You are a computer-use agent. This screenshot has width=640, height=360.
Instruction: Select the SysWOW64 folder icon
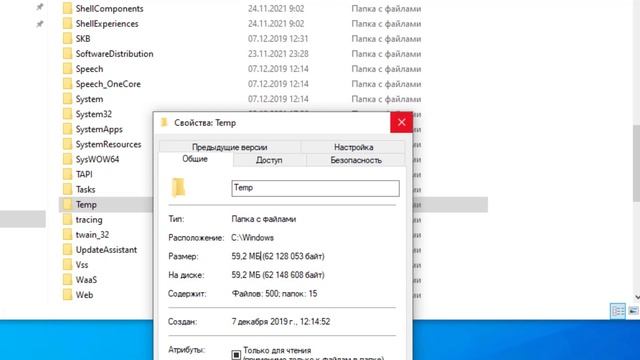point(67,160)
